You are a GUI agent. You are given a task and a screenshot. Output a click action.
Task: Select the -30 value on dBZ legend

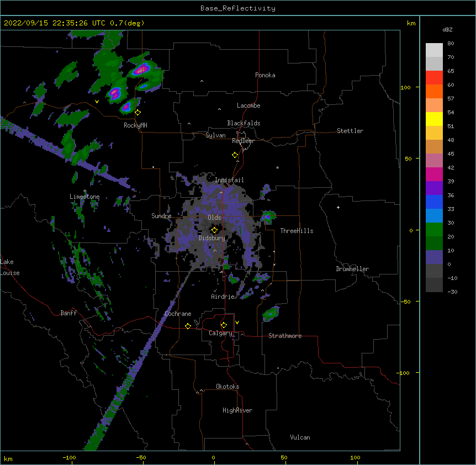coord(452,292)
